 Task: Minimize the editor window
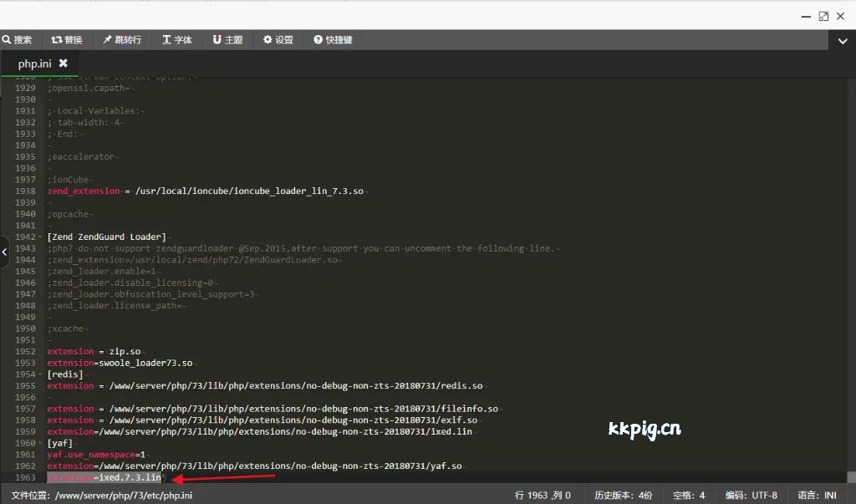click(806, 17)
